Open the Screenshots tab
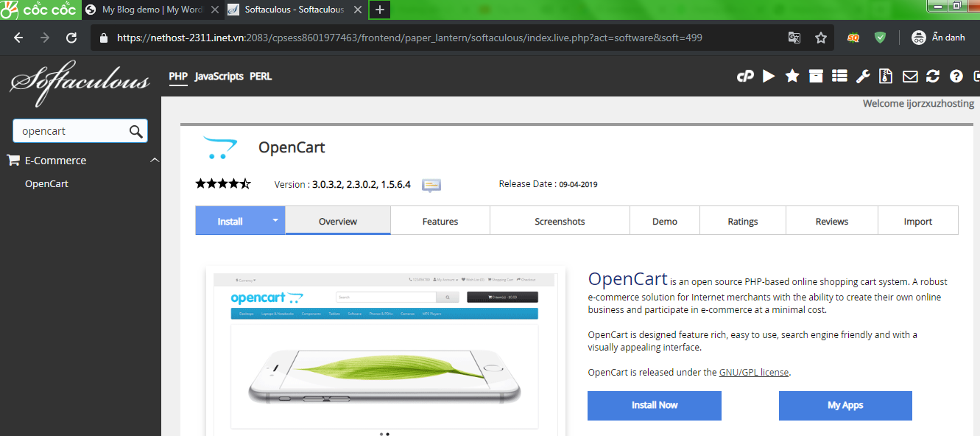 pyautogui.click(x=560, y=221)
